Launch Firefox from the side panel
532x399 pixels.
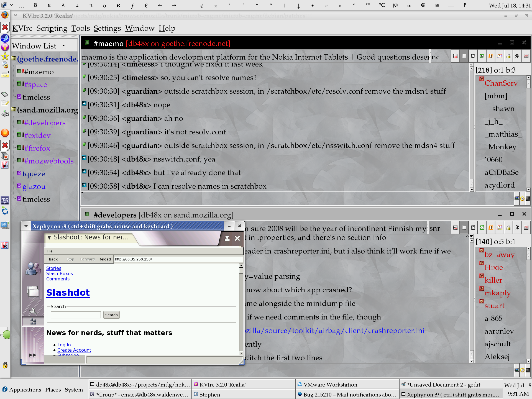click(x=5, y=15)
